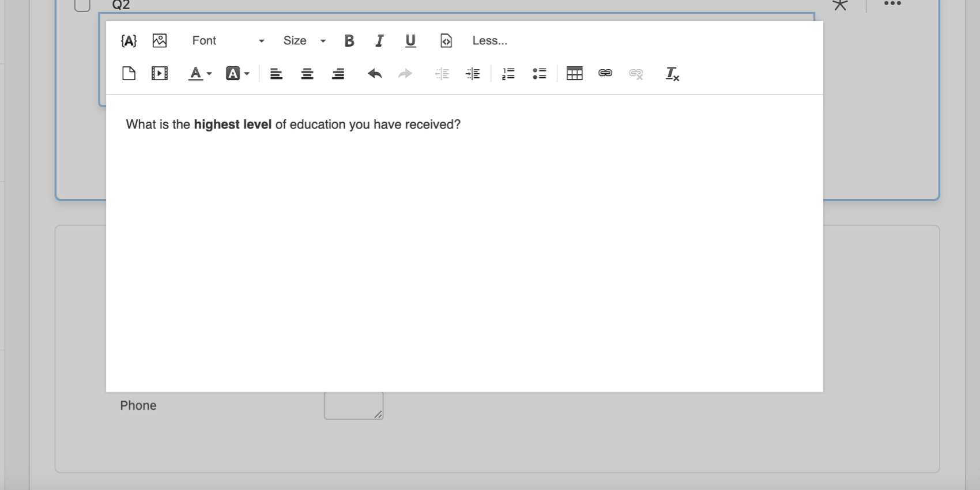
Task: Insert a media video file
Action: [x=160, y=73]
